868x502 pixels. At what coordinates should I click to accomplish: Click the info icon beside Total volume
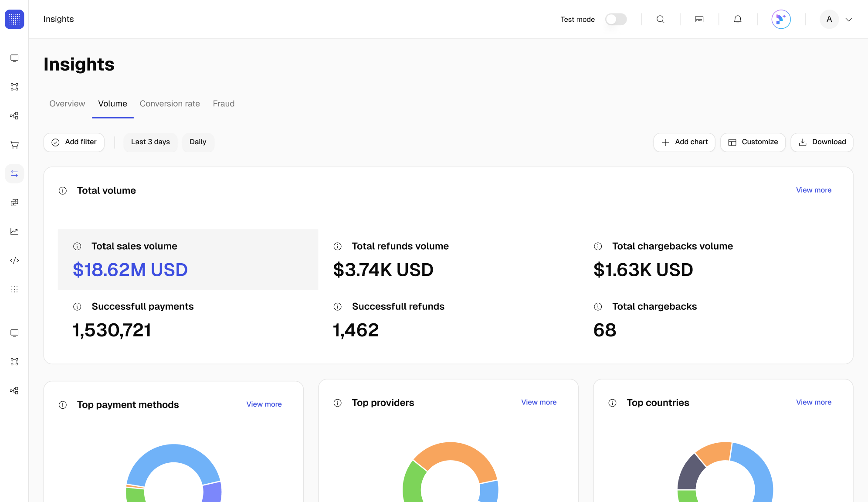coord(63,191)
